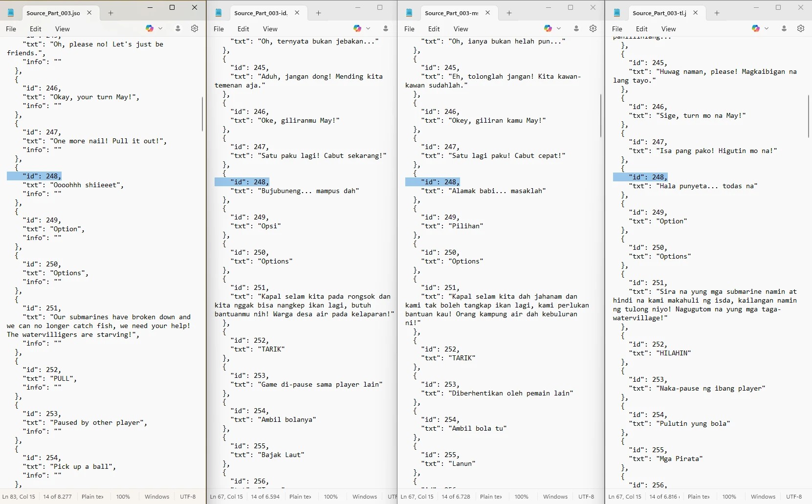Open File menu in Source_Part_003.jso window
812x504 pixels.
point(11,29)
